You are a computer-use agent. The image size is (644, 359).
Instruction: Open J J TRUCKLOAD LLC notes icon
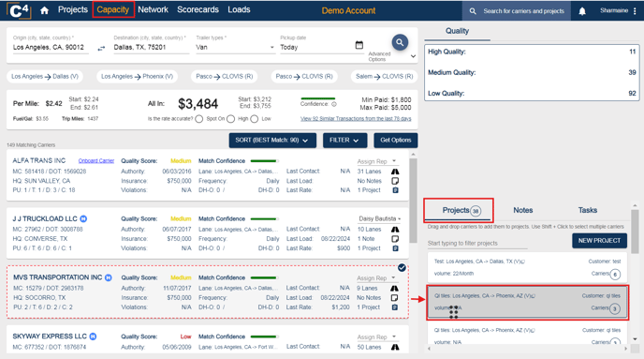point(395,239)
